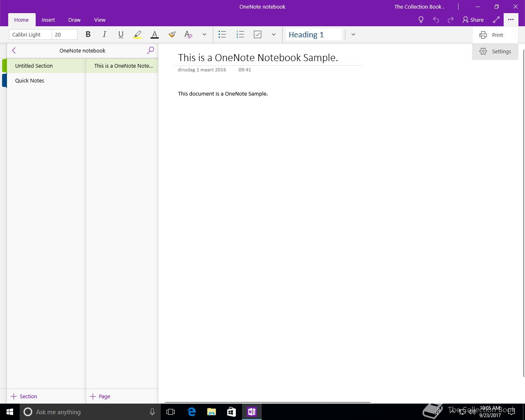Share this notebook

point(473,20)
